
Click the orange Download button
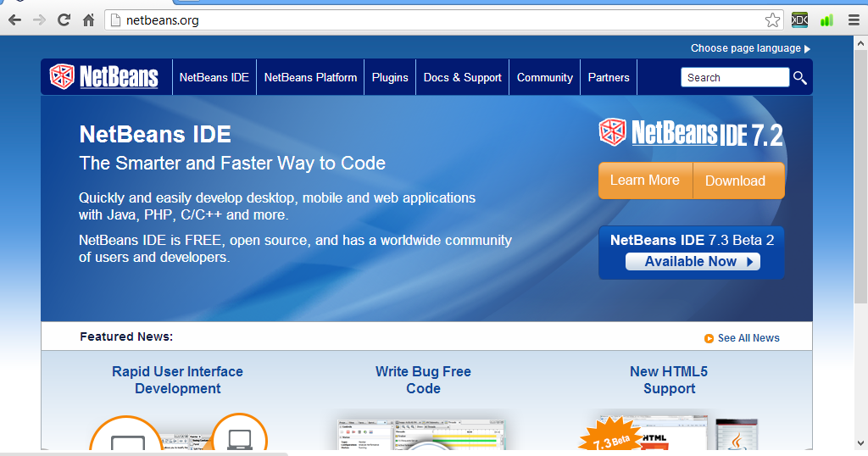pyautogui.click(x=738, y=181)
